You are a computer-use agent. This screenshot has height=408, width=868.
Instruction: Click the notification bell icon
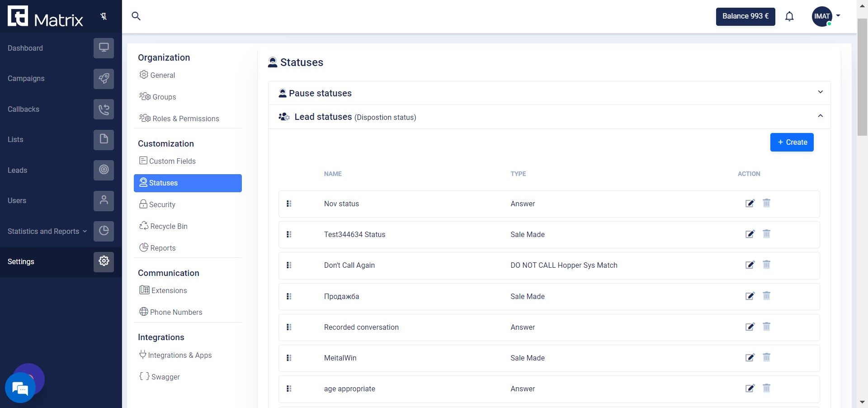[x=789, y=16]
